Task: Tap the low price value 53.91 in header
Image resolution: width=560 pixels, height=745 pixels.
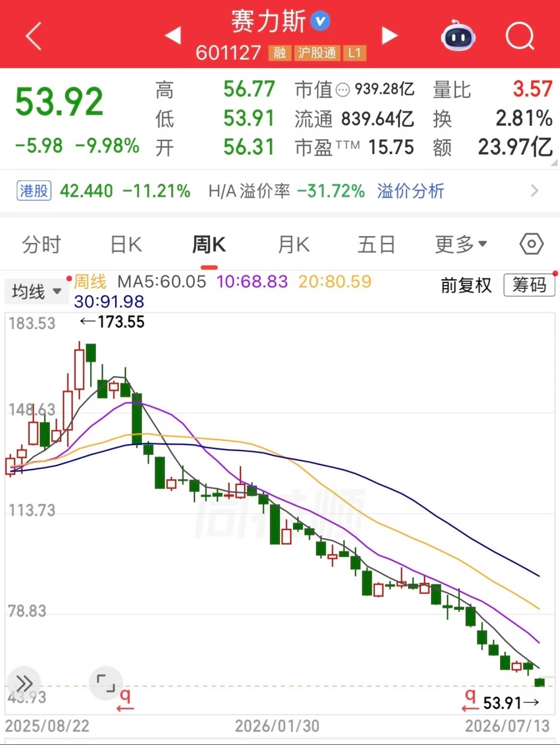Action: [249, 118]
